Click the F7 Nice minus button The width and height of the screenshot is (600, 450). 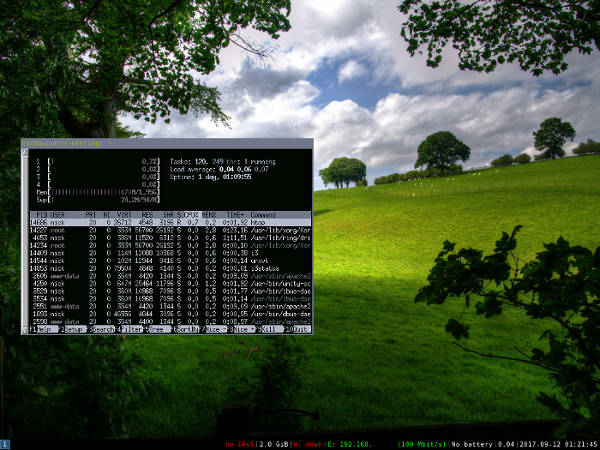click(x=214, y=329)
